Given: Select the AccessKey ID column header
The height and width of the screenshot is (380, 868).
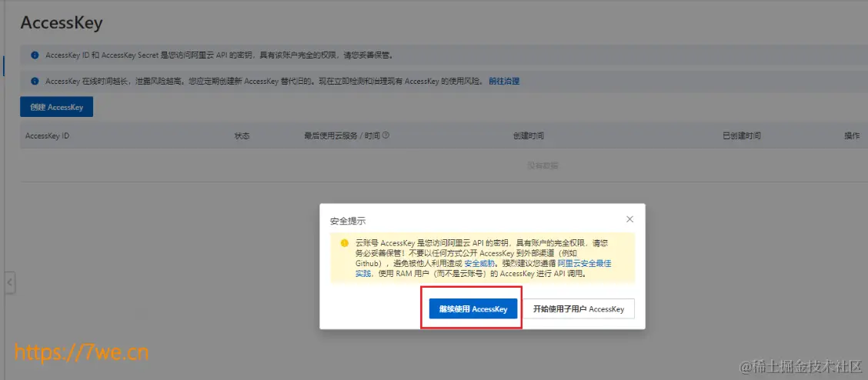Looking at the screenshot, I should tap(47, 136).
